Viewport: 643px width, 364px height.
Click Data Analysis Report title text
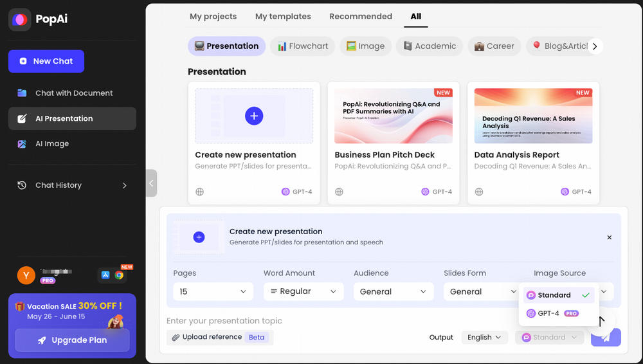click(x=517, y=155)
